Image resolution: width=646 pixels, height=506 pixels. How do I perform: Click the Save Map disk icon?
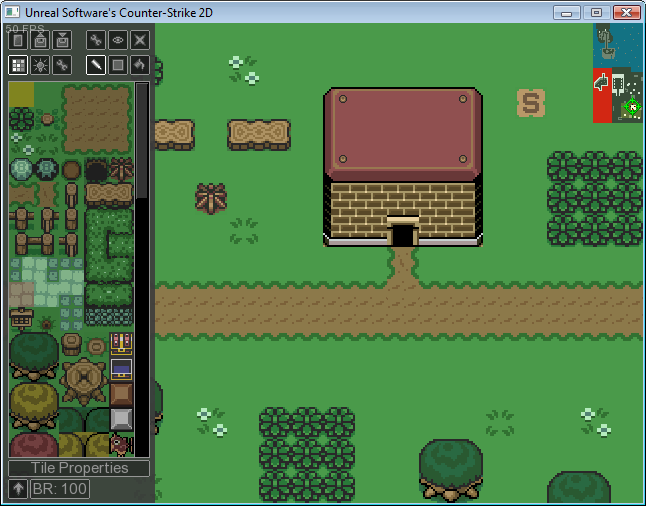point(62,40)
